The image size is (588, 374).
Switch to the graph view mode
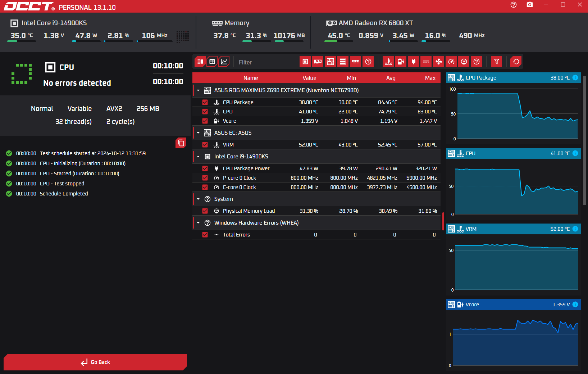point(224,62)
